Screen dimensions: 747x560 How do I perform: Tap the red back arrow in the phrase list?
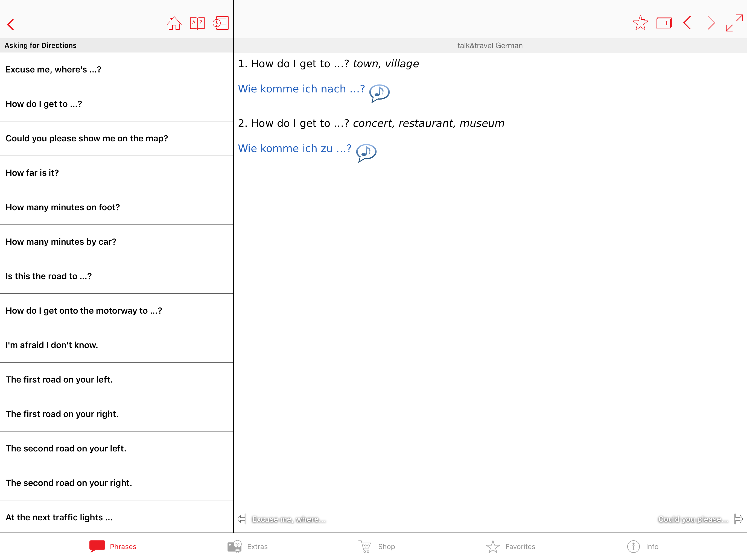coord(11,24)
